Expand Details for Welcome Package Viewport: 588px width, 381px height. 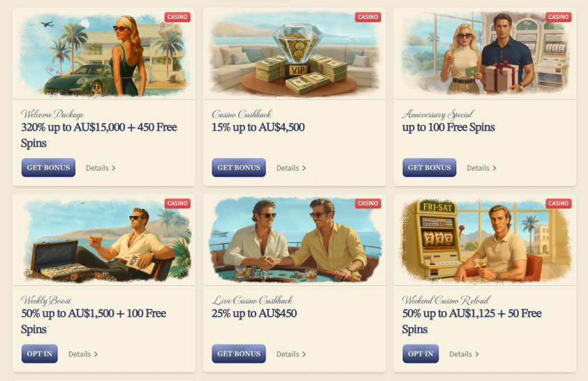pyautogui.click(x=101, y=168)
